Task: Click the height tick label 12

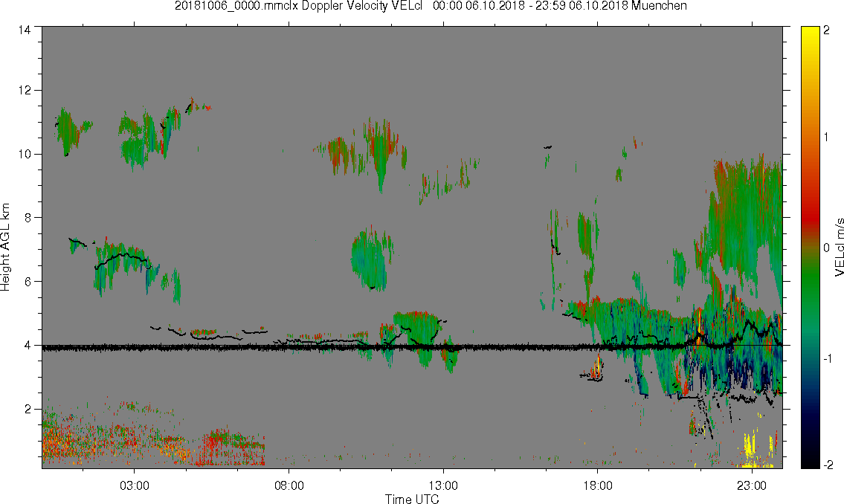Action: tap(25, 91)
